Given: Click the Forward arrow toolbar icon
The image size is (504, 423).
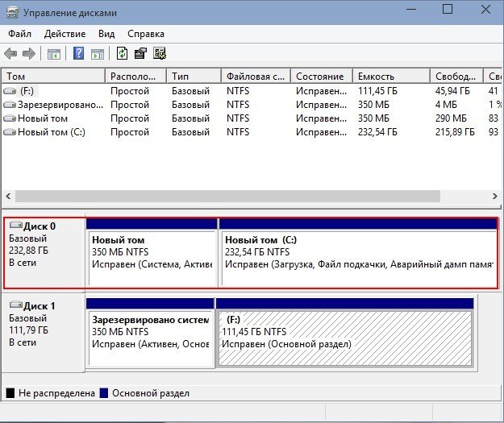Looking at the screenshot, I should (x=29, y=53).
